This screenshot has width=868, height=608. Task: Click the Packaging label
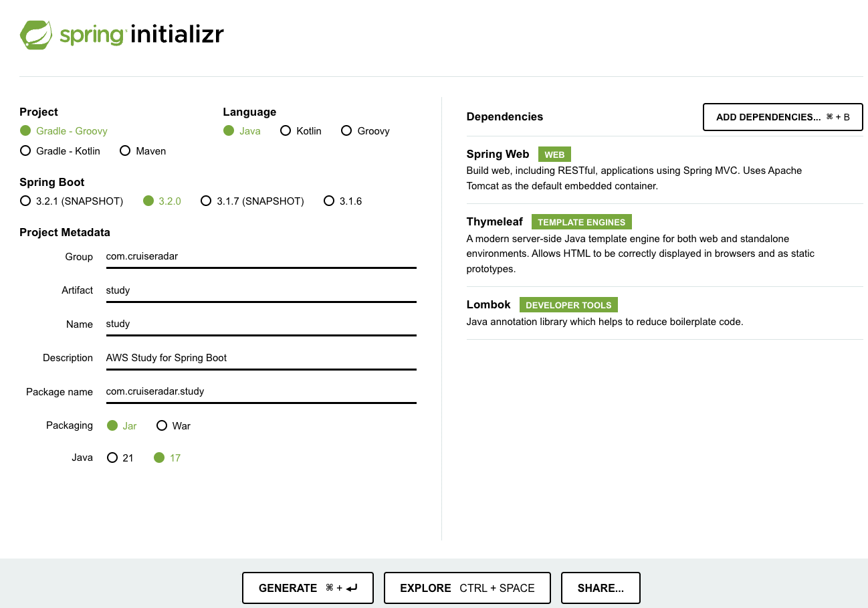pos(70,425)
